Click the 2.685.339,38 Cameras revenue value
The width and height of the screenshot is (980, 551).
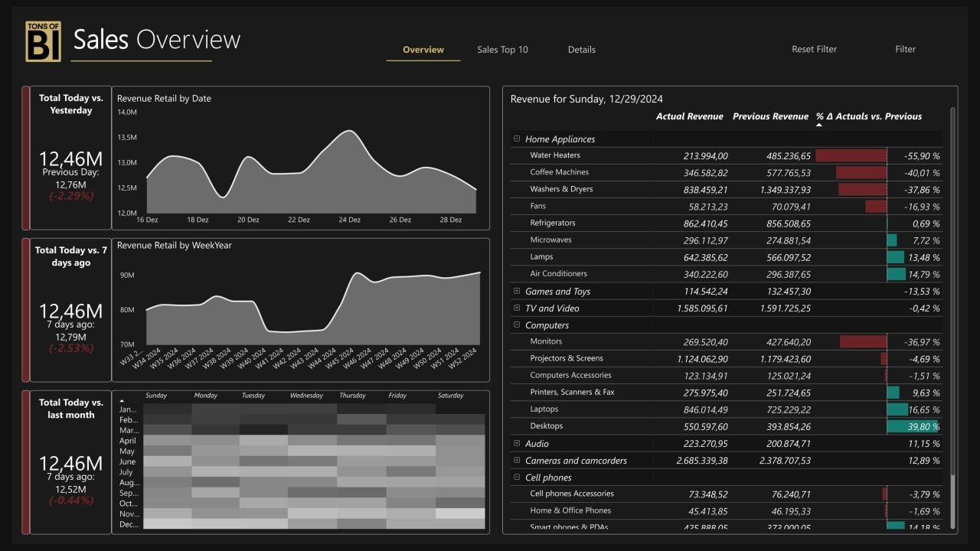tap(702, 461)
